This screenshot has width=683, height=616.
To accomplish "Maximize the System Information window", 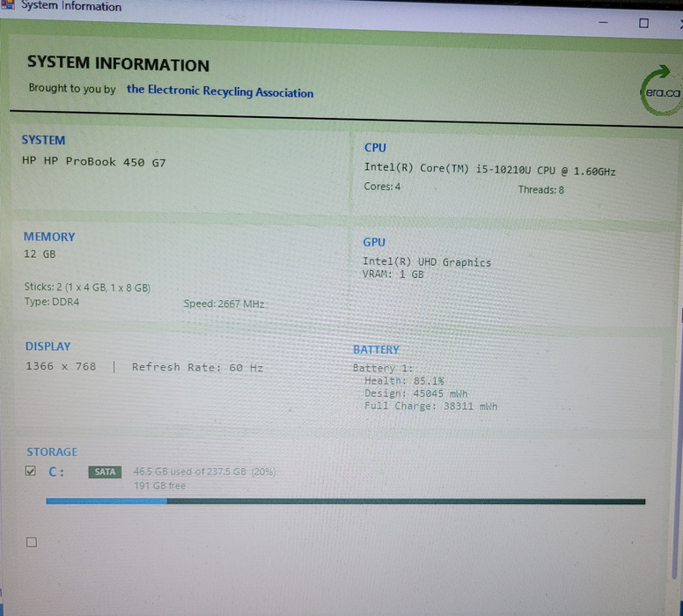I will 643,23.
